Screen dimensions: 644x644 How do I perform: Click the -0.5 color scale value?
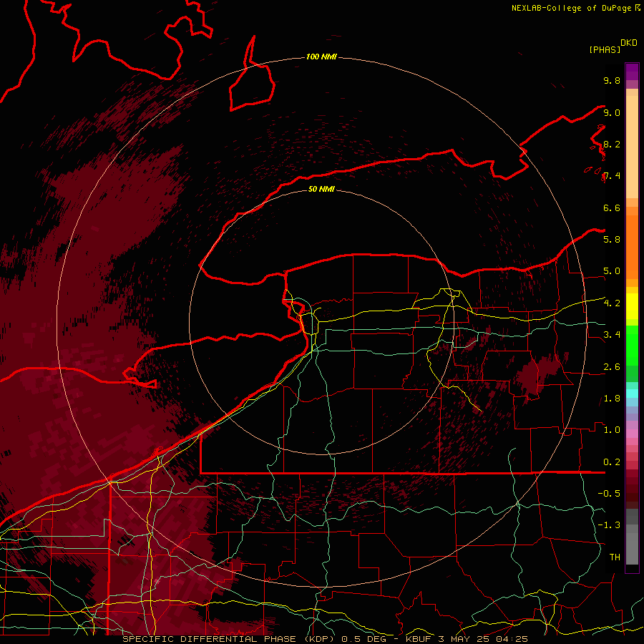tap(609, 493)
